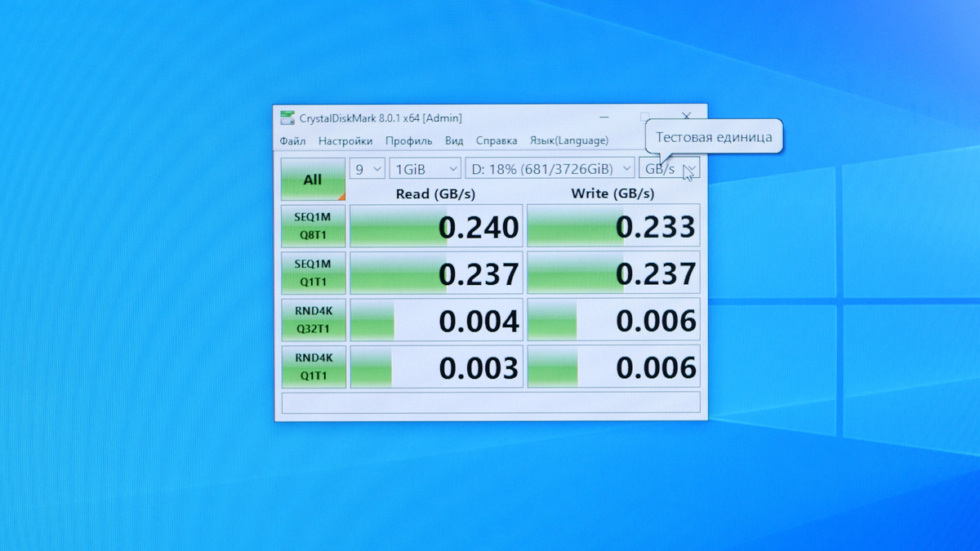Start the RND4K Q32T1 test
980x551 pixels.
[313, 320]
